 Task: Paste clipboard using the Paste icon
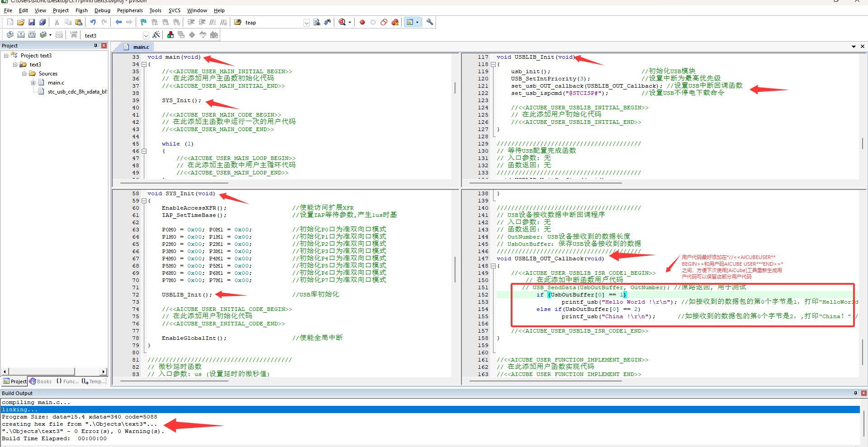[x=79, y=22]
